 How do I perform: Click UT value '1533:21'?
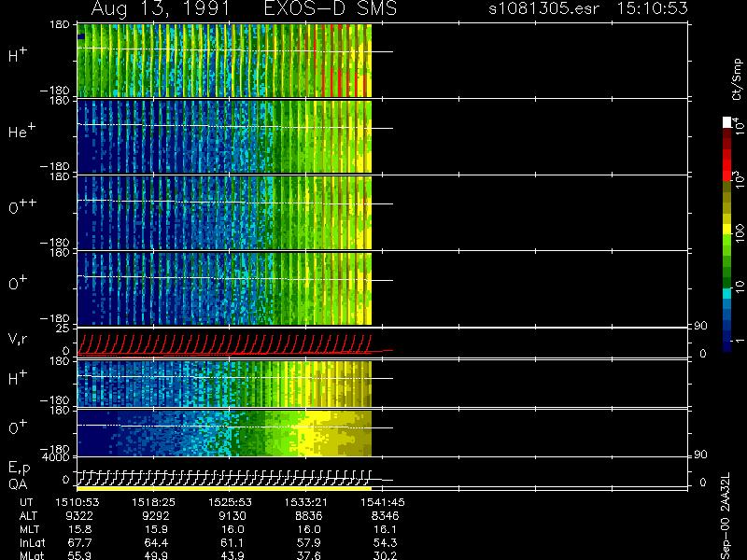pyautogui.click(x=306, y=502)
